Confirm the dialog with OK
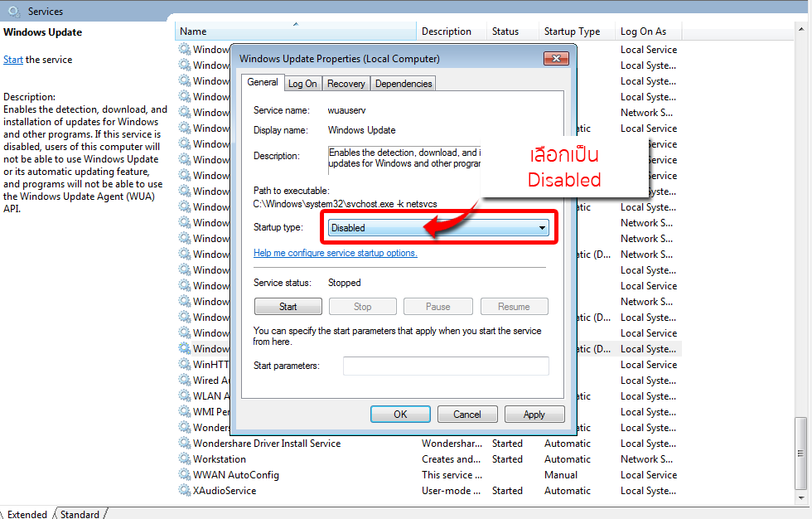Screen dimensions: 812x519 point(400,415)
